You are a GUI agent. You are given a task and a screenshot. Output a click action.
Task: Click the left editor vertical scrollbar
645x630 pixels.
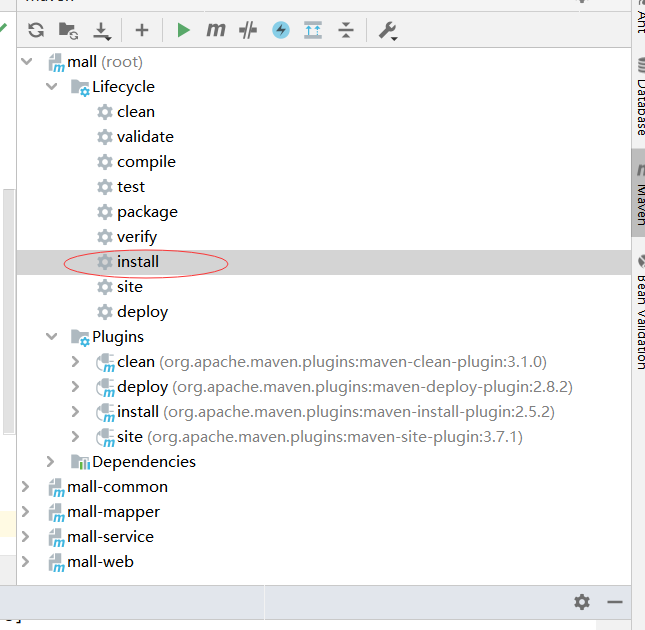pyautogui.click(x=9, y=311)
